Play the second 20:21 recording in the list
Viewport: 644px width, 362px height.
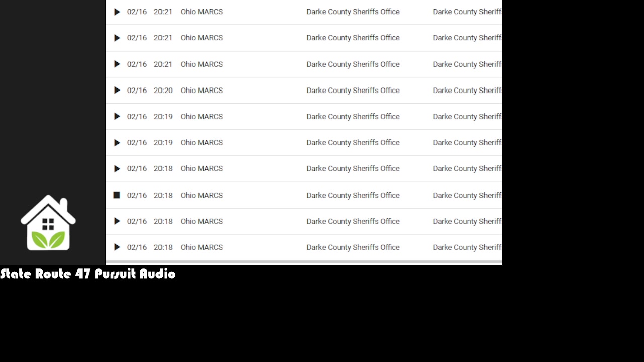pyautogui.click(x=117, y=38)
